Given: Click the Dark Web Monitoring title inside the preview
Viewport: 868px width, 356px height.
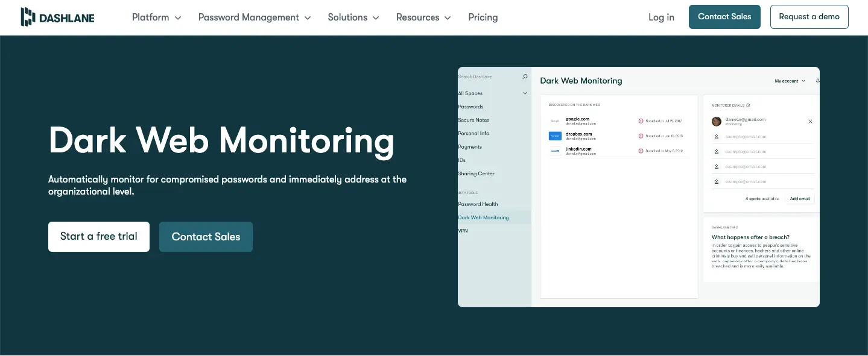Looking at the screenshot, I should coord(581,81).
